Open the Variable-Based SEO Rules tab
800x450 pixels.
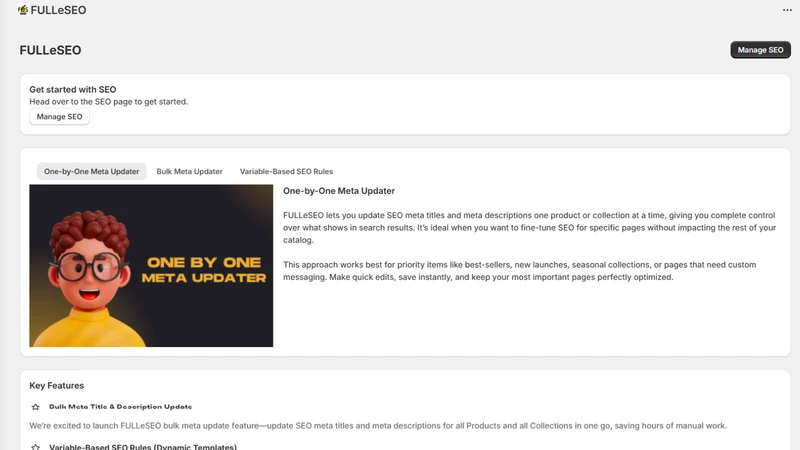pyautogui.click(x=286, y=171)
